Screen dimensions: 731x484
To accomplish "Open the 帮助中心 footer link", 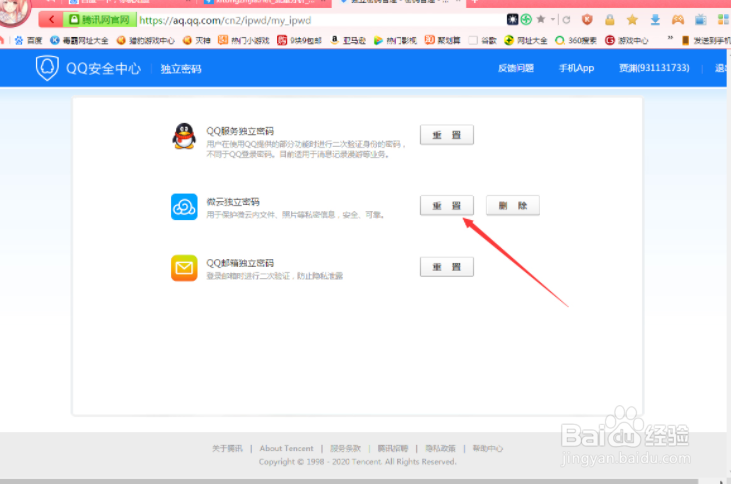I will pos(488,448).
